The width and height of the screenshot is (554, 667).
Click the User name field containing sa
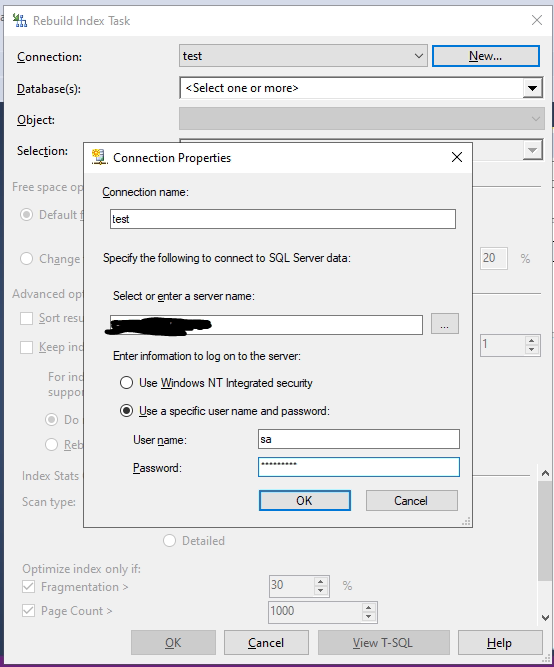coord(359,439)
